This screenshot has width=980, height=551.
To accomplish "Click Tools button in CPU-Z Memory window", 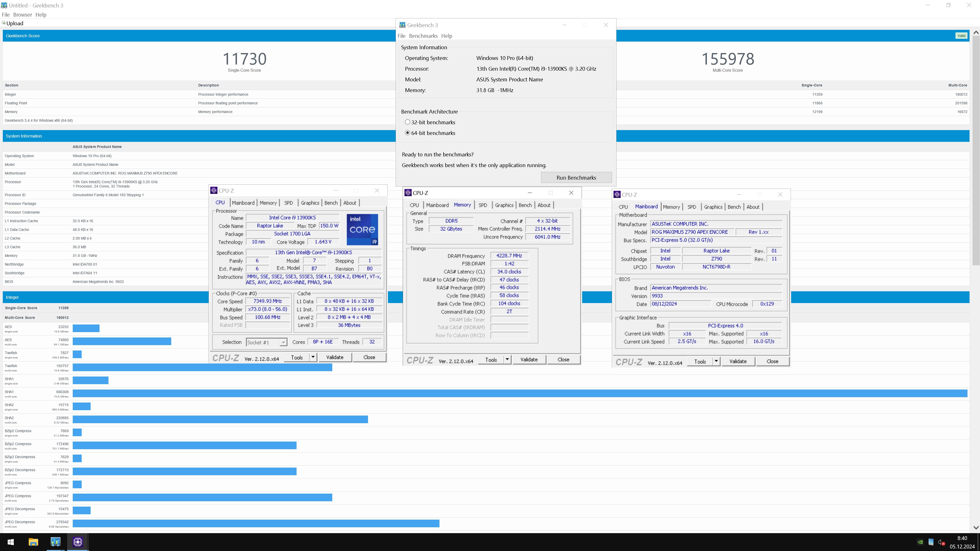I will [491, 359].
